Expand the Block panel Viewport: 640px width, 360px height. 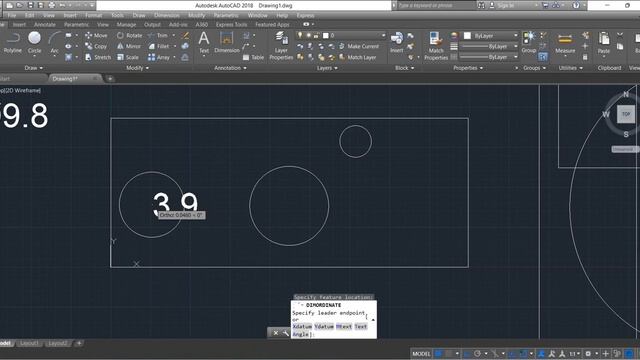(x=404, y=68)
